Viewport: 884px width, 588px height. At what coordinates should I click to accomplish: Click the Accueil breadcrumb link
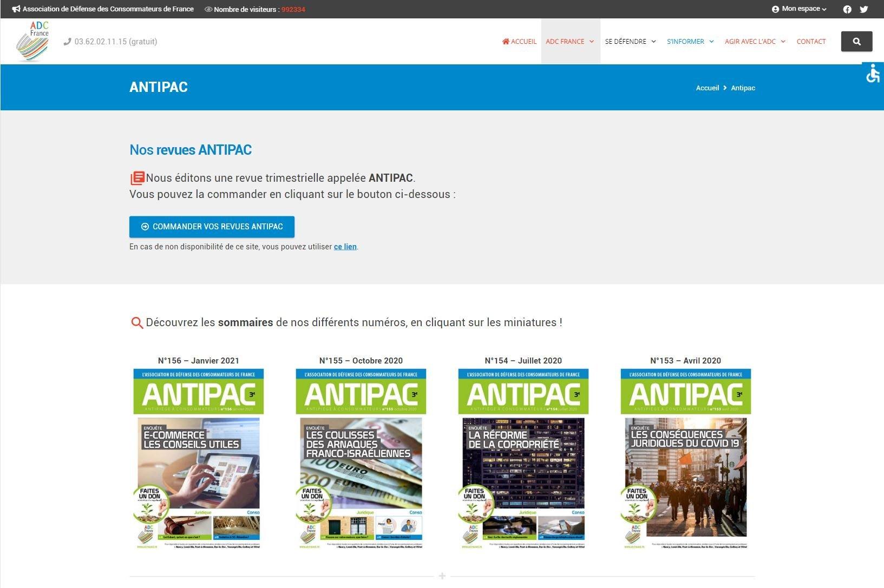pyautogui.click(x=707, y=88)
